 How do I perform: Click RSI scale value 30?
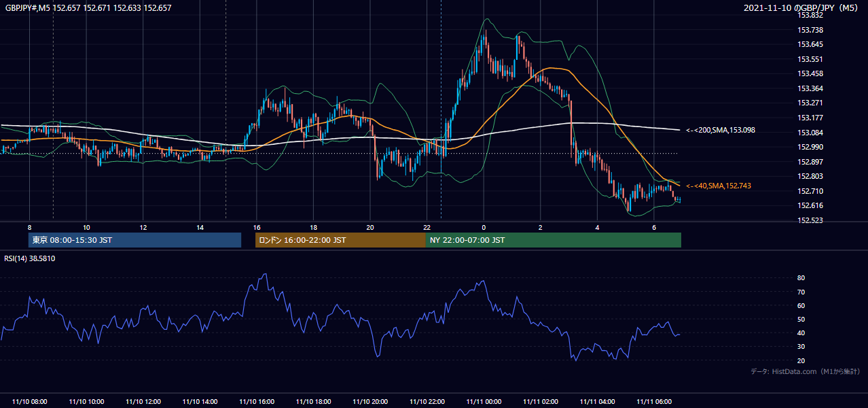point(801,347)
